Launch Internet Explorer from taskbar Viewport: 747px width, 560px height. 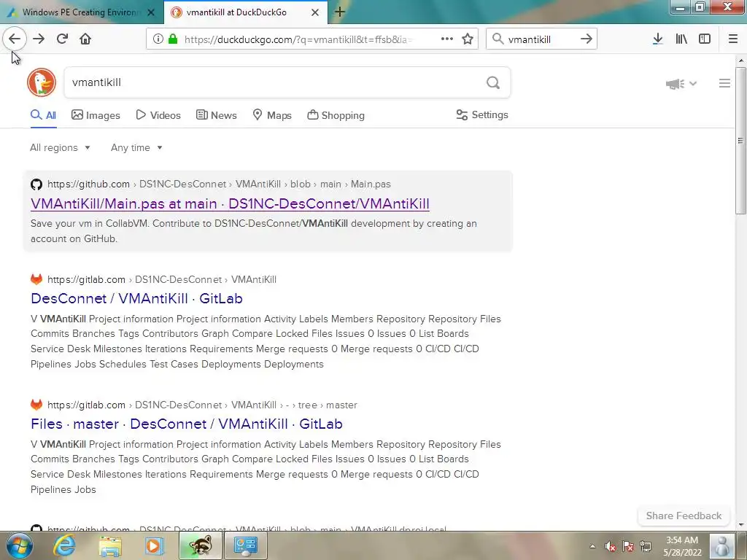tap(64, 545)
